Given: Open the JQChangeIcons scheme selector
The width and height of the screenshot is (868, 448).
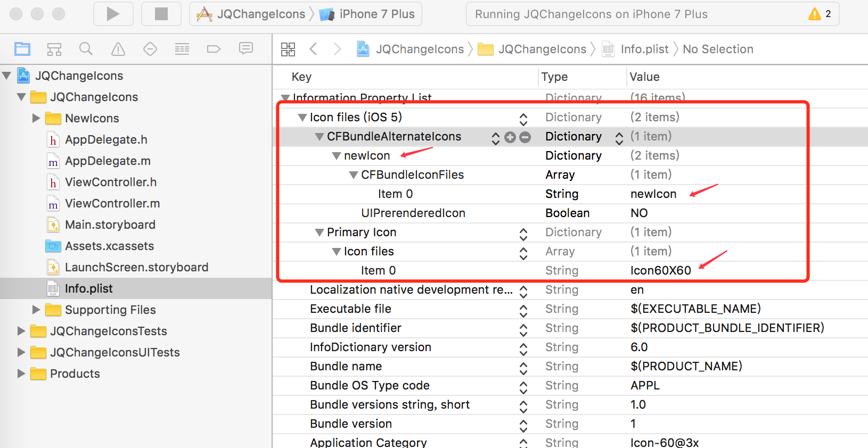Looking at the screenshot, I should point(251,14).
